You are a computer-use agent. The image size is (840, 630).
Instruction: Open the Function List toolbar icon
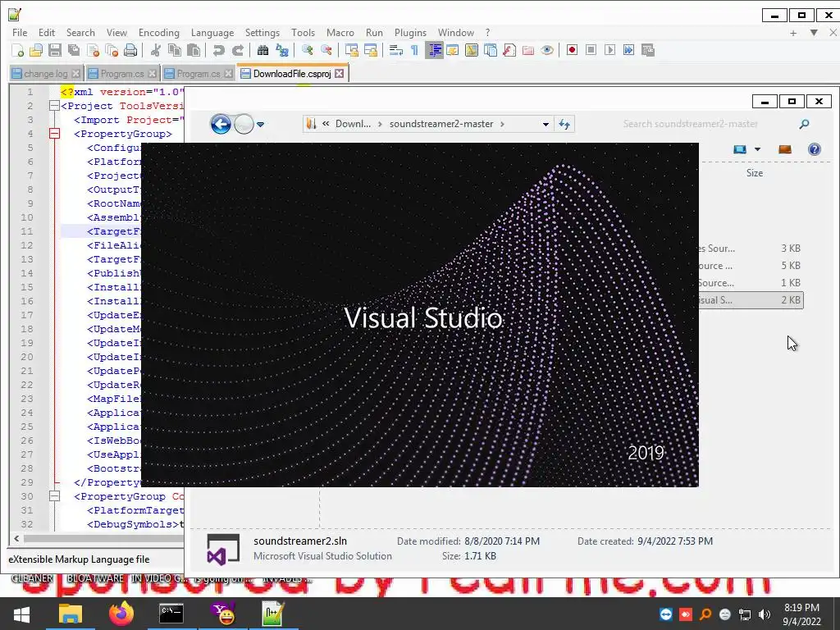click(509, 50)
